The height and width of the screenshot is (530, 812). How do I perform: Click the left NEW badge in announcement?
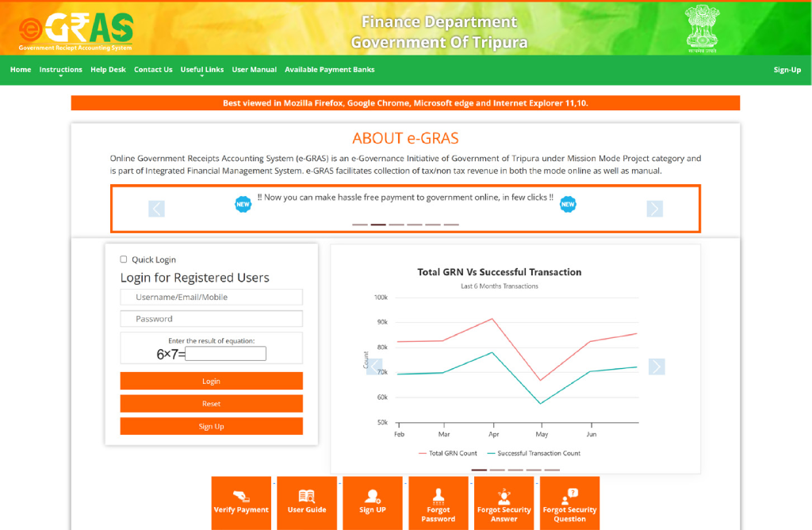coord(243,204)
